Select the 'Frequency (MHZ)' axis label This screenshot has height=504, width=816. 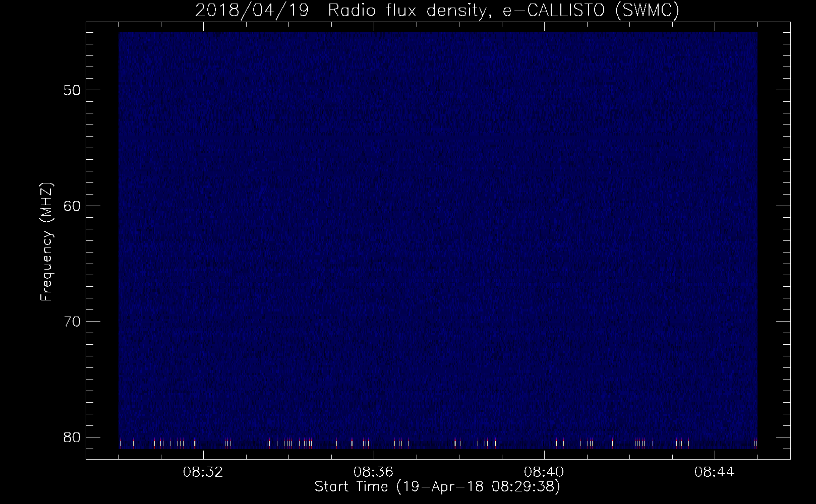tap(46, 242)
